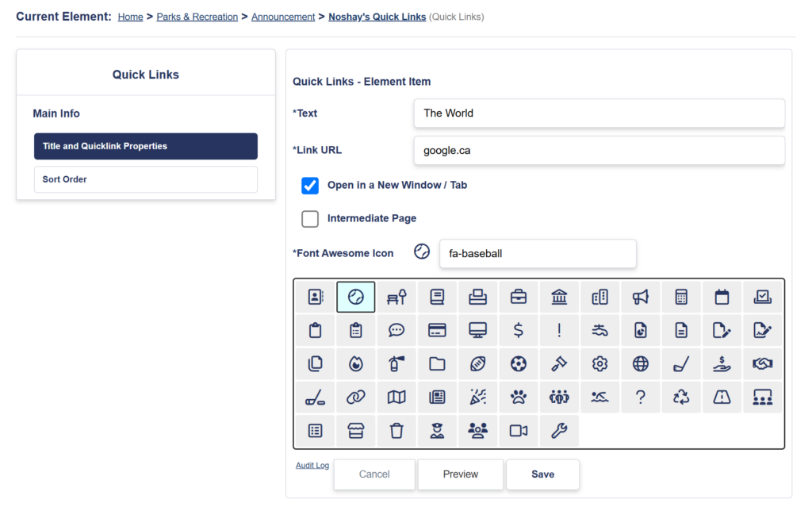Click the Link URL input field
This screenshot has height=507, width=812.
[599, 150]
